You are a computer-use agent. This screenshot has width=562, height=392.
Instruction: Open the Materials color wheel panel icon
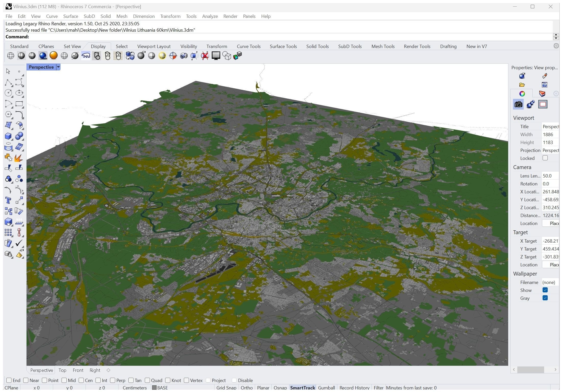coord(522,94)
